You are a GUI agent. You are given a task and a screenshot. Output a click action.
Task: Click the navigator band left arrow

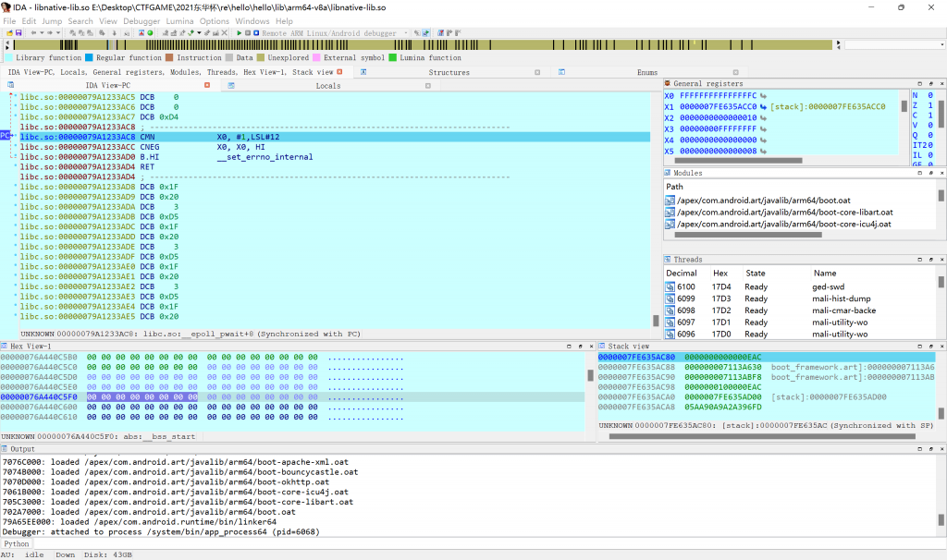[x=7, y=44]
